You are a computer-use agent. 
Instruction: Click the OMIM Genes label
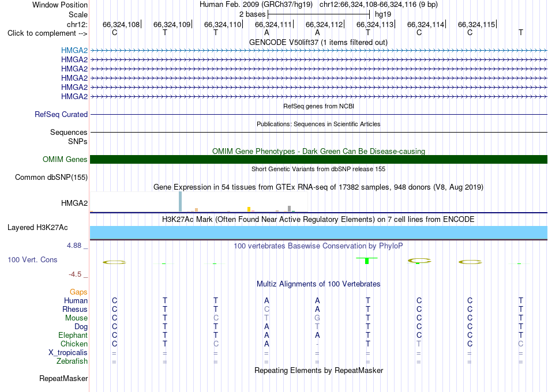65,159
